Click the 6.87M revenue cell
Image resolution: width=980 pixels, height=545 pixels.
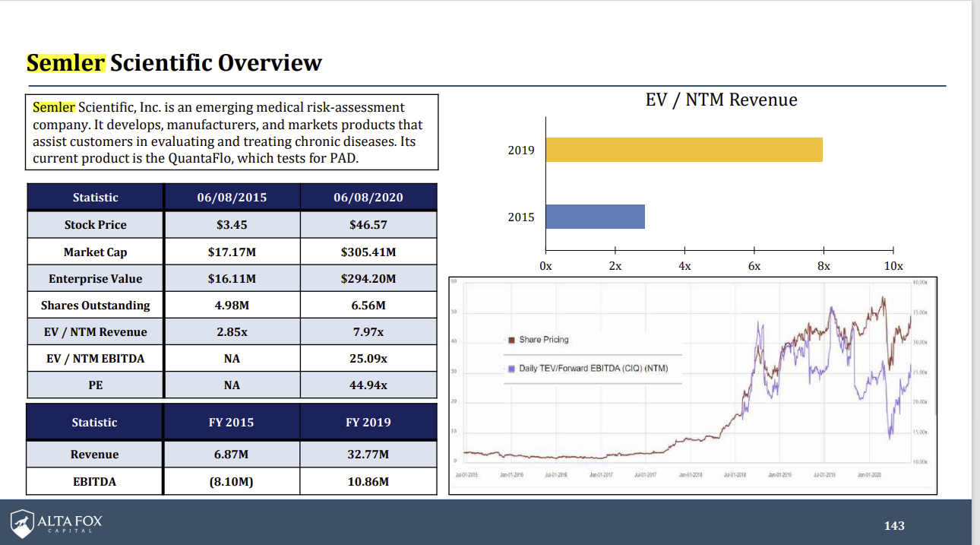232,454
